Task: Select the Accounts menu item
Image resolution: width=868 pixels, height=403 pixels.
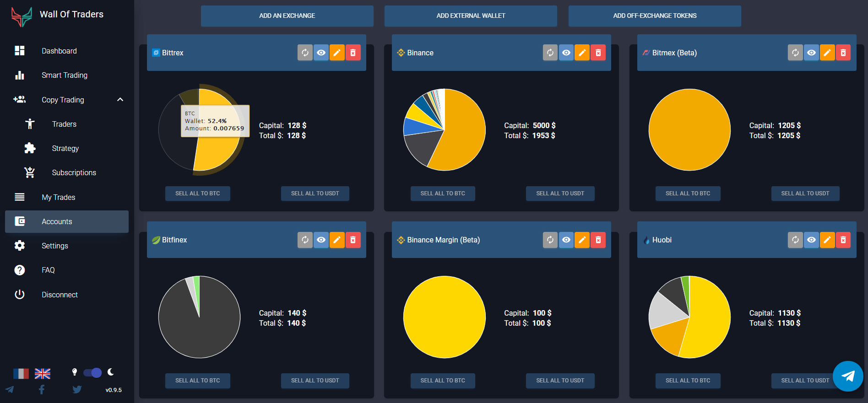Action: (67, 221)
